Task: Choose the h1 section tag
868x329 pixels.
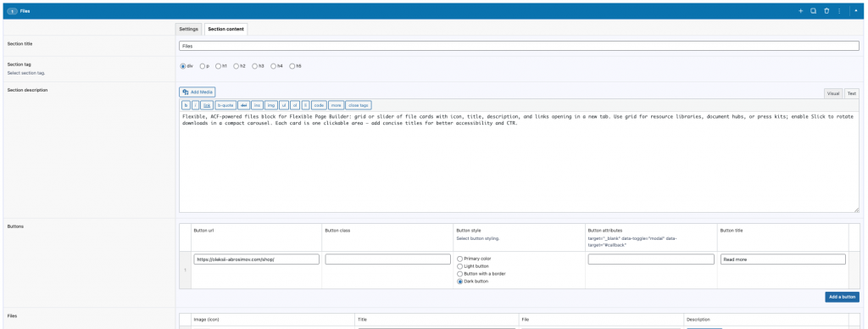Action: point(218,66)
